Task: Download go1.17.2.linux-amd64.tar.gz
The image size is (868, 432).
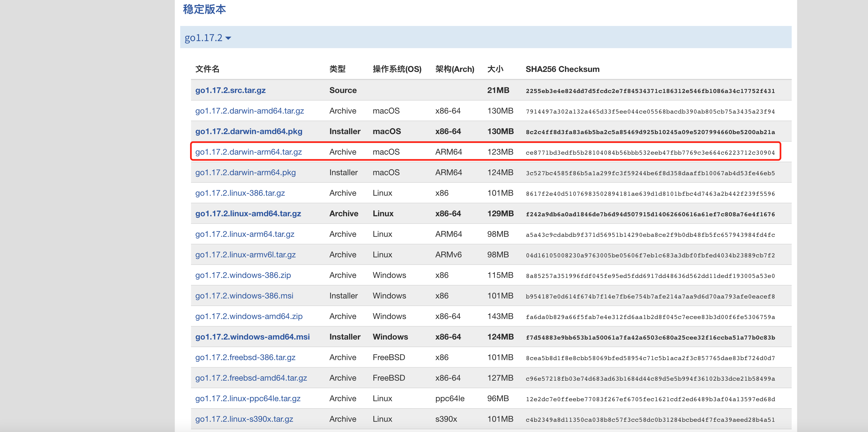Action: point(248,214)
